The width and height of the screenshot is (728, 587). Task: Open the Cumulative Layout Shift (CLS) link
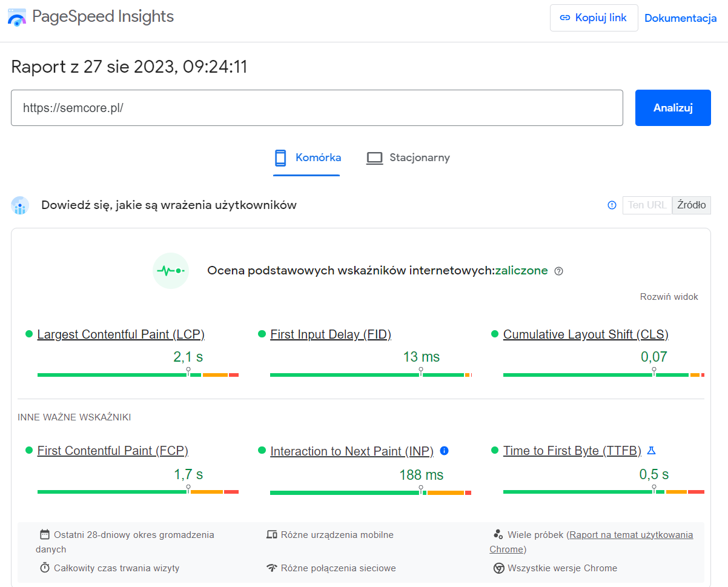point(586,334)
